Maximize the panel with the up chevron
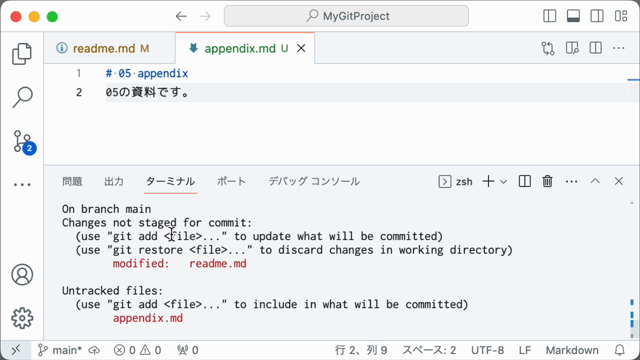 coord(595,181)
